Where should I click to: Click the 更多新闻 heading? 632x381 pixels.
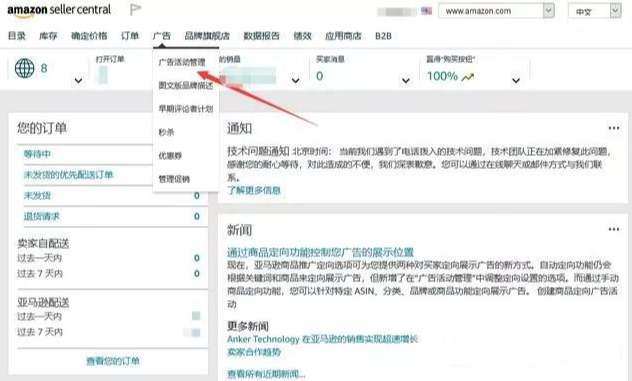tap(247, 326)
